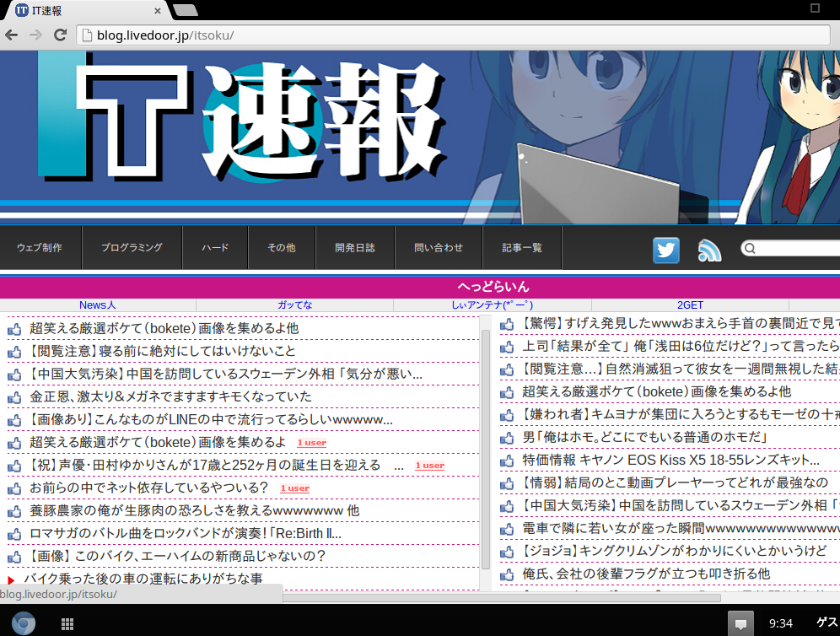Click the horizontal page scrollbar

(x=502, y=597)
